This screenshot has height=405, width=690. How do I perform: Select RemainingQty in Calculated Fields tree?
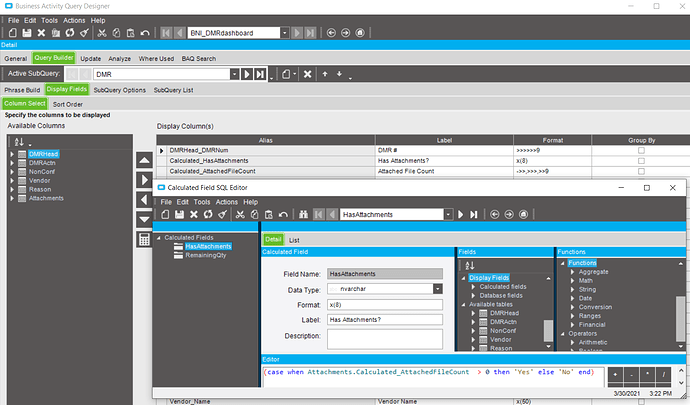[x=206, y=256]
